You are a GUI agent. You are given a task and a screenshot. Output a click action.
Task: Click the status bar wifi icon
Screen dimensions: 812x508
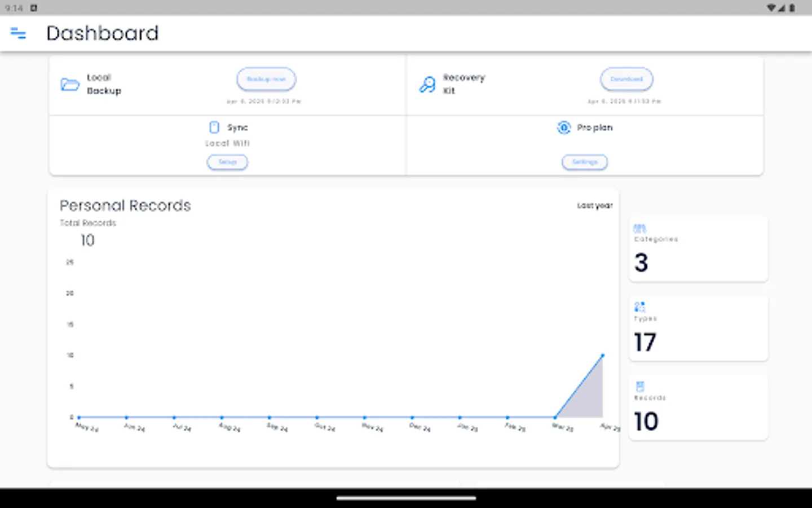click(771, 8)
